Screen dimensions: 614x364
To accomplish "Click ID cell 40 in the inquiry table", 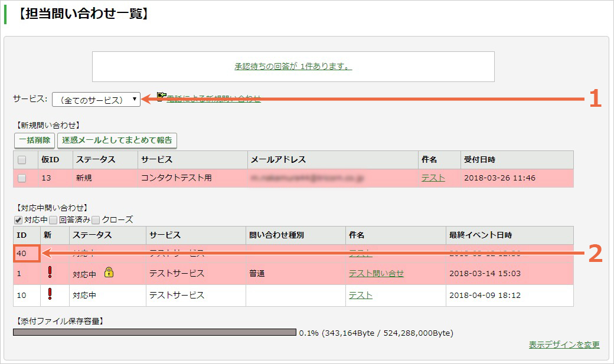I will coord(27,253).
